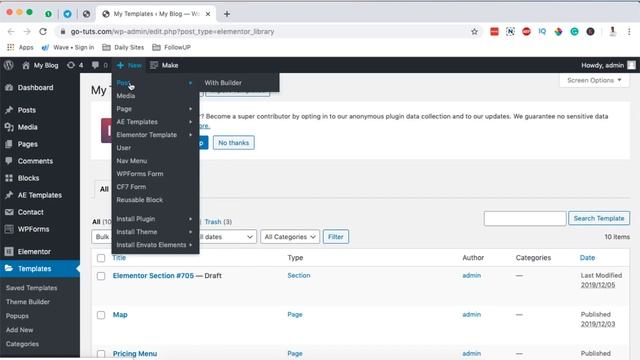Focus the template search input field
Screen dimensions: 640x360
[525, 218]
